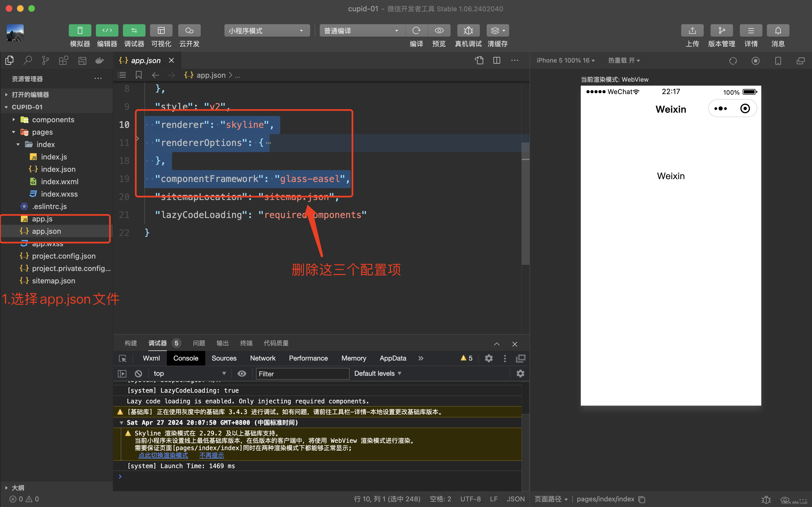Open the 小程序模式 dropdown
812x507 pixels.
(x=267, y=30)
